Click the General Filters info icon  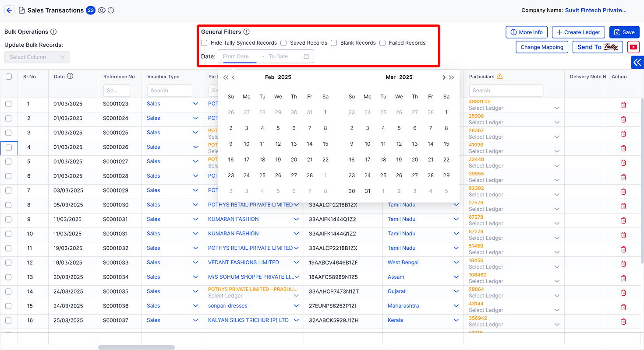tap(247, 31)
